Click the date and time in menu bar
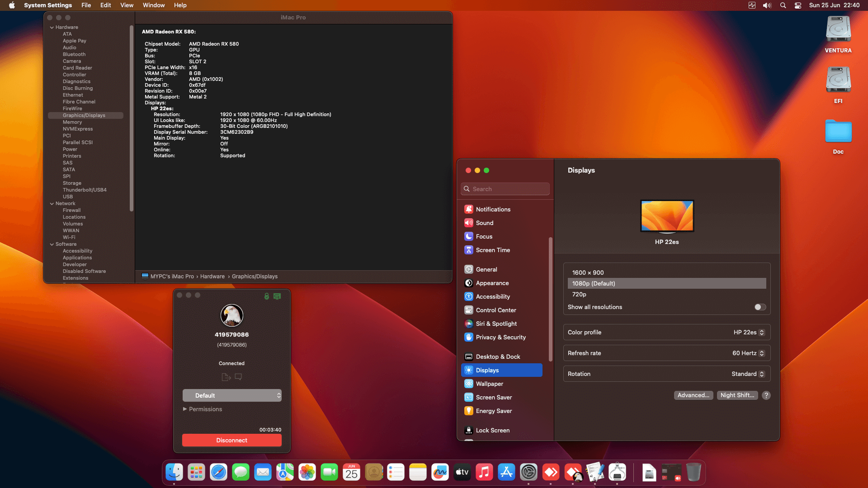 pyautogui.click(x=834, y=5)
